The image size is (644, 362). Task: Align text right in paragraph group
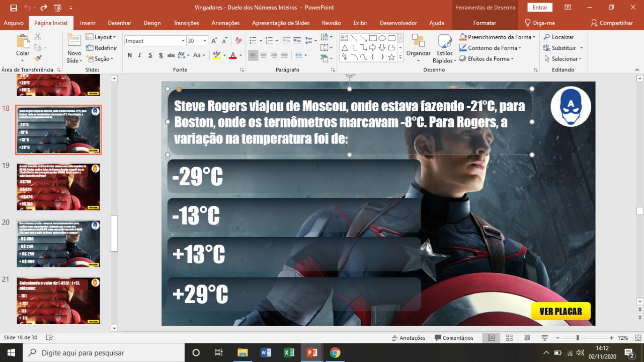point(274,55)
